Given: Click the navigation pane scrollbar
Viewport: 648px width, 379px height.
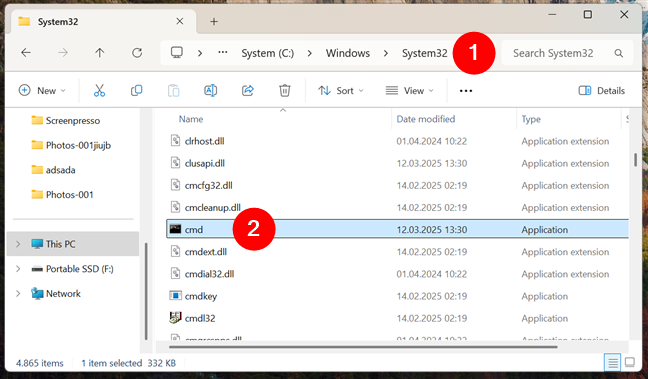Looking at the screenshot, I should [x=146, y=291].
